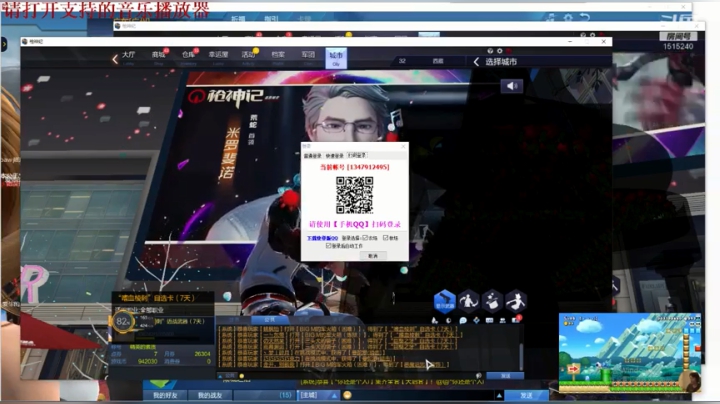
Task: Click the left arrow before 大厅
Action: click(115, 59)
